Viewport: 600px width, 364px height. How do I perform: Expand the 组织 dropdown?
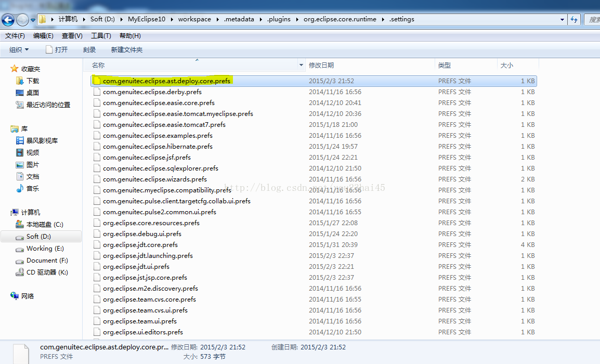[x=19, y=50]
